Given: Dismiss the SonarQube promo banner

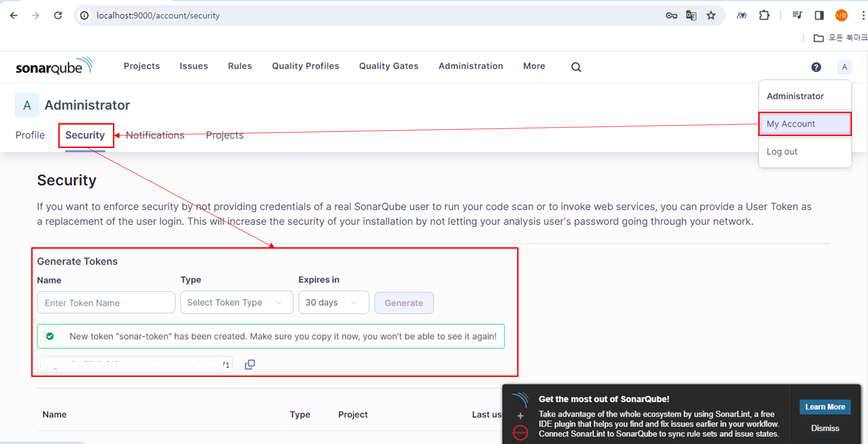Looking at the screenshot, I should [x=825, y=428].
